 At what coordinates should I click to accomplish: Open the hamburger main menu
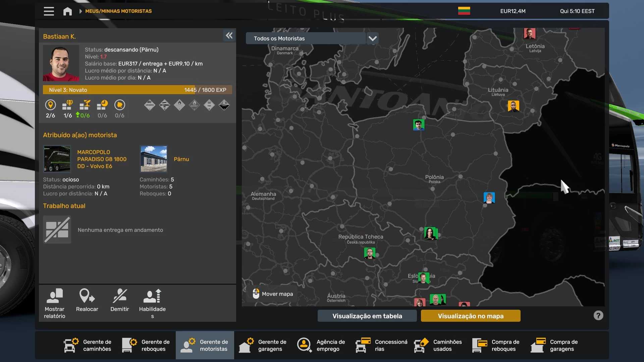pos(49,11)
